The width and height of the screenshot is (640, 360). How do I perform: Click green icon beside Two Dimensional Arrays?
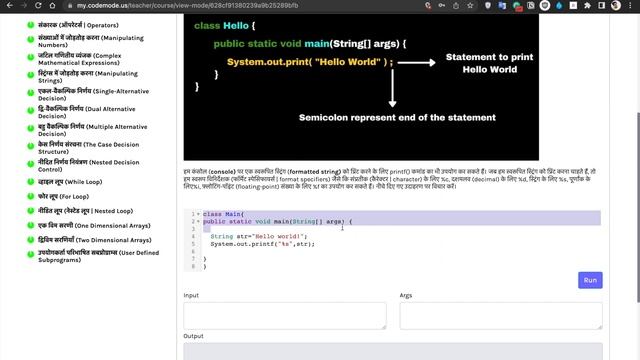tap(31, 240)
